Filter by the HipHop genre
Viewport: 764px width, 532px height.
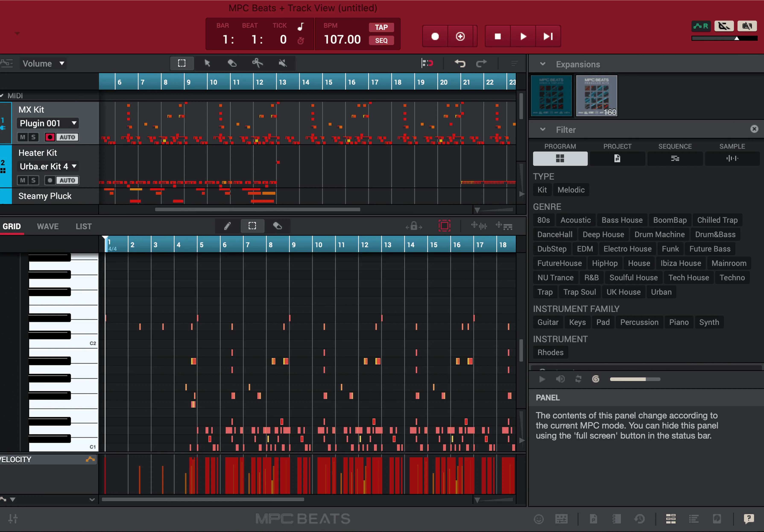point(605,263)
